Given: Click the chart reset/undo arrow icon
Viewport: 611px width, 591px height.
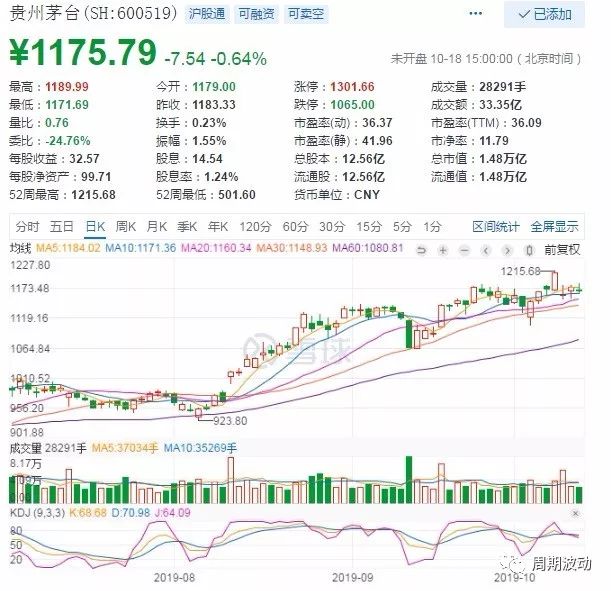Looking at the screenshot, I should click(421, 250).
